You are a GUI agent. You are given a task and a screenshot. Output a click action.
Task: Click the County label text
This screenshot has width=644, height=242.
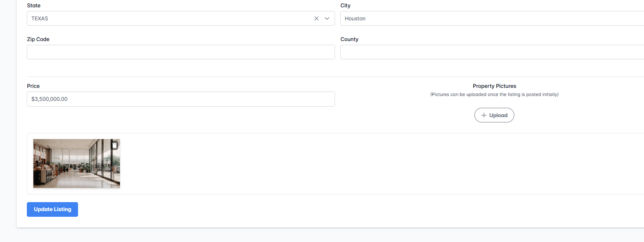pos(349,39)
